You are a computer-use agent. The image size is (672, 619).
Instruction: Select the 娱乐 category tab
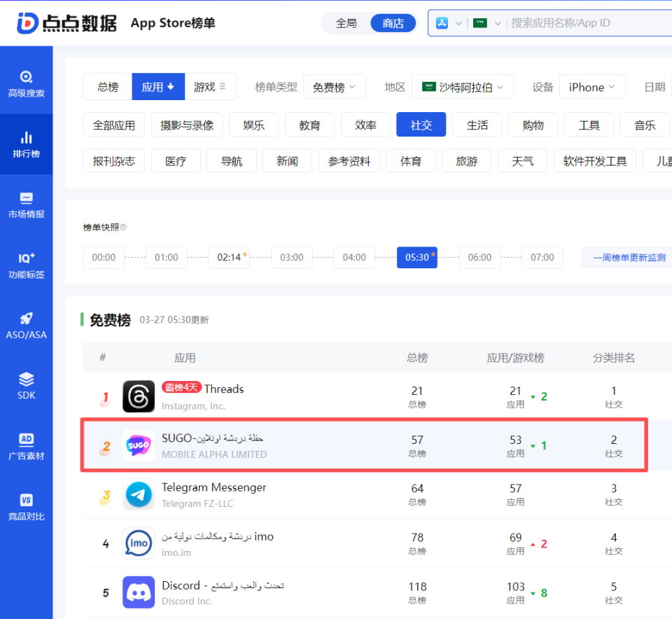tap(253, 125)
